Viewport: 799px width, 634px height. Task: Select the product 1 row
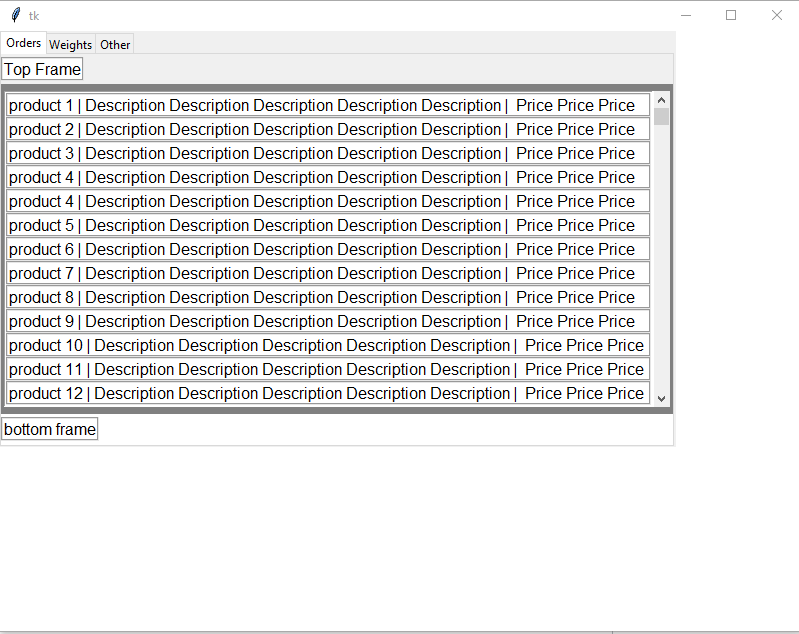click(x=328, y=105)
